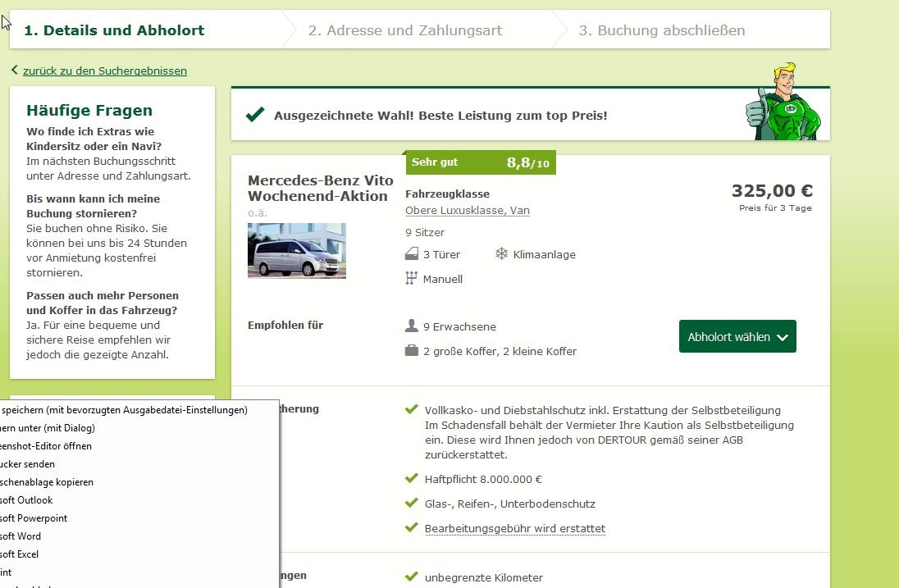Screen dimensions: 899x588
Task: Click the 9 Erwachsene person icon
Action: point(412,326)
